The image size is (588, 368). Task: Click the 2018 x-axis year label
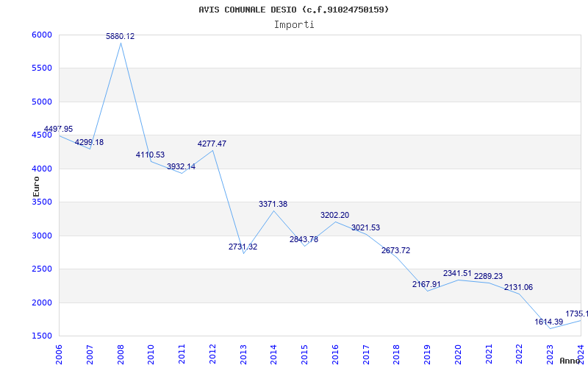pos(397,354)
